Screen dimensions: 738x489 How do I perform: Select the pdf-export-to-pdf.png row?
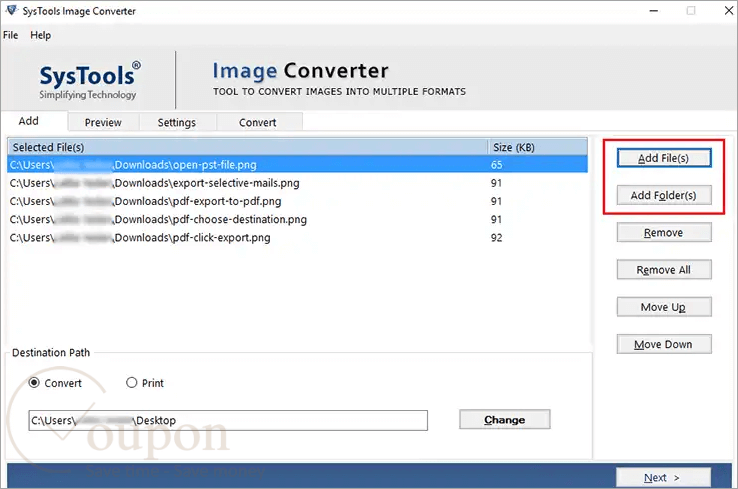click(x=297, y=201)
